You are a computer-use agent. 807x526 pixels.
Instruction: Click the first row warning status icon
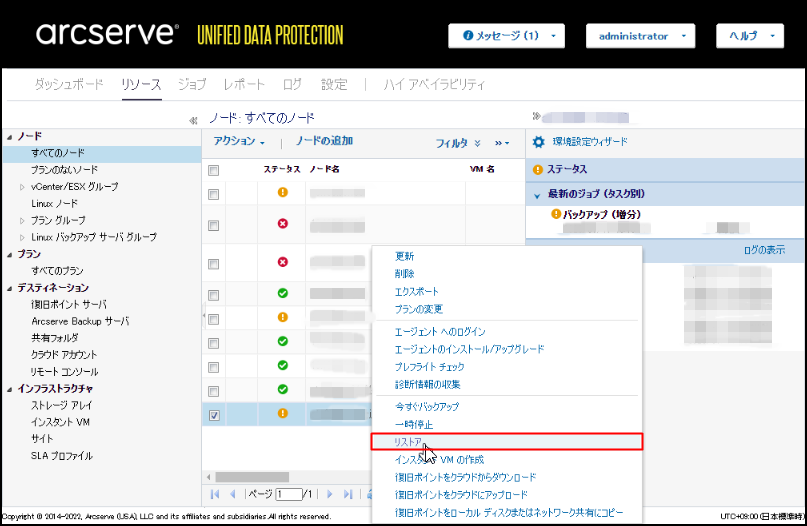pos(283,192)
